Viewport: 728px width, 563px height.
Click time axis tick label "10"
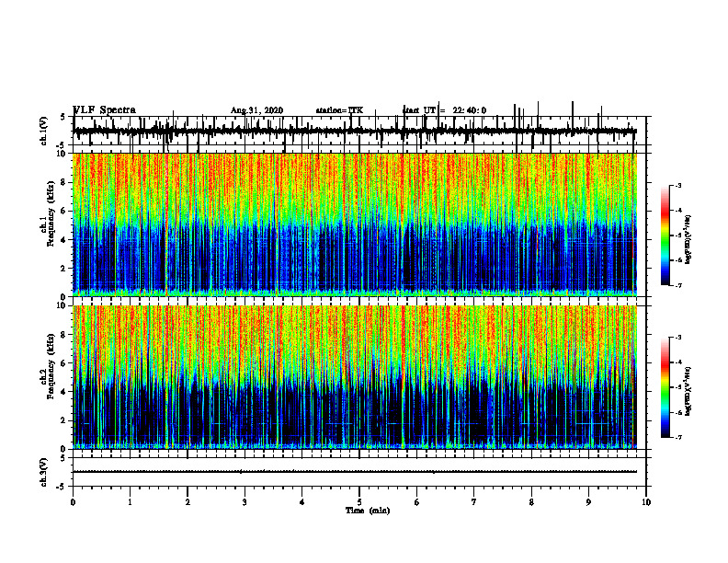[x=646, y=502]
